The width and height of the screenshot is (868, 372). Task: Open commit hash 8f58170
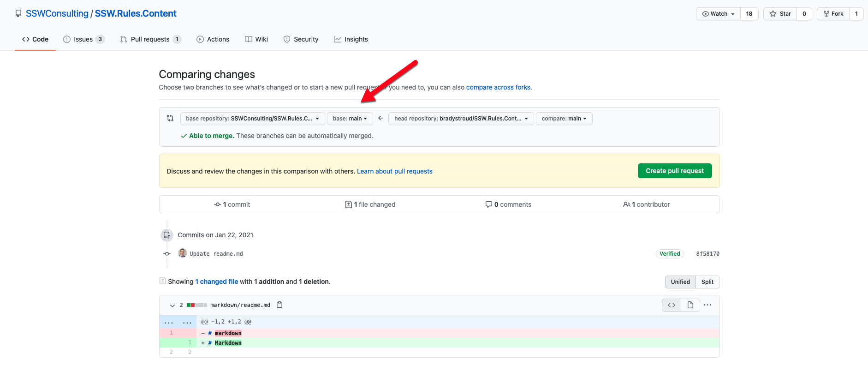(x=708, y=254)
